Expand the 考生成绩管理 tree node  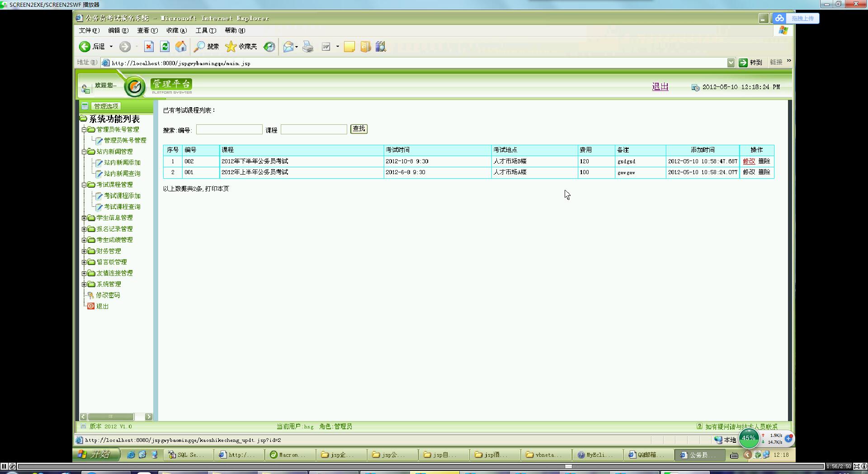[x=84, y=240]
